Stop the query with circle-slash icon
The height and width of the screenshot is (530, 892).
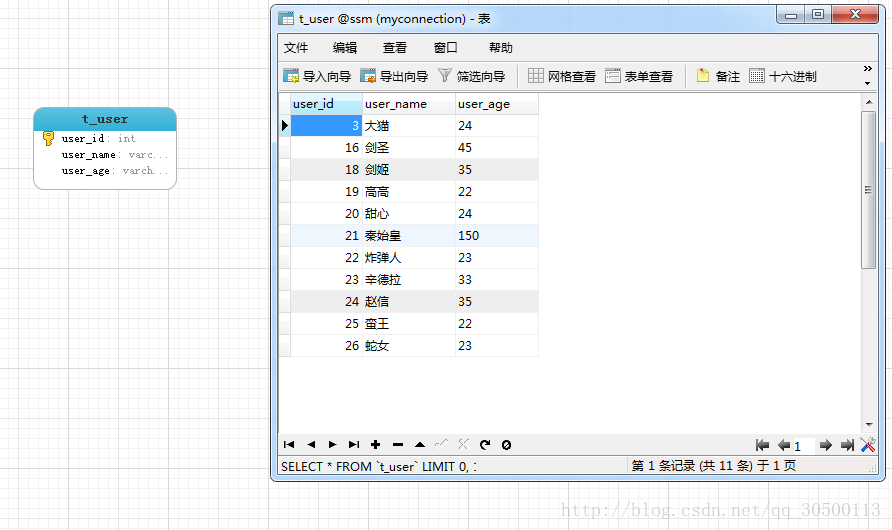coord(506,445)
